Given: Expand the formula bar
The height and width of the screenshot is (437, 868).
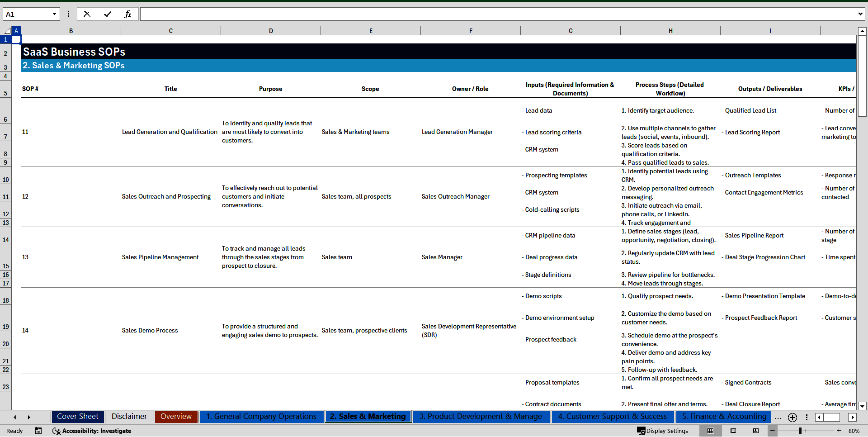Looking at the screenshot, I should (x=860, y=14).
